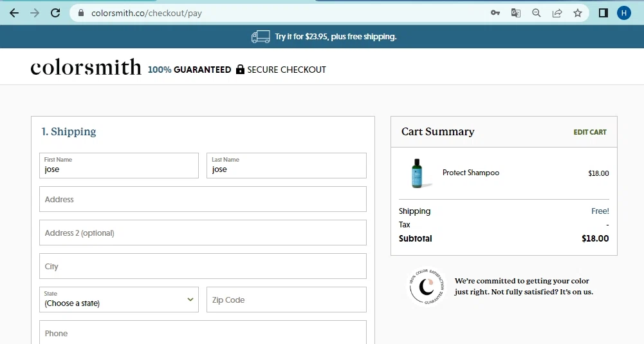Screen dimensions: 644x344
Task: Click the free shipping promo banner text
Action: [336, 37]
